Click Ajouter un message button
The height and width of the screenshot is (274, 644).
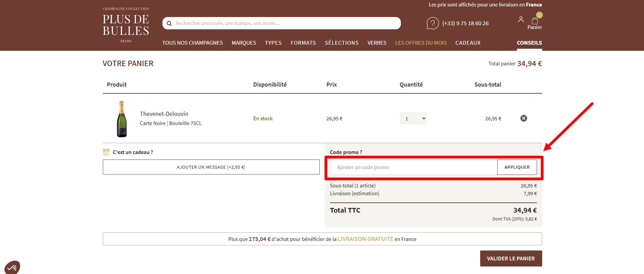[211, 167]
